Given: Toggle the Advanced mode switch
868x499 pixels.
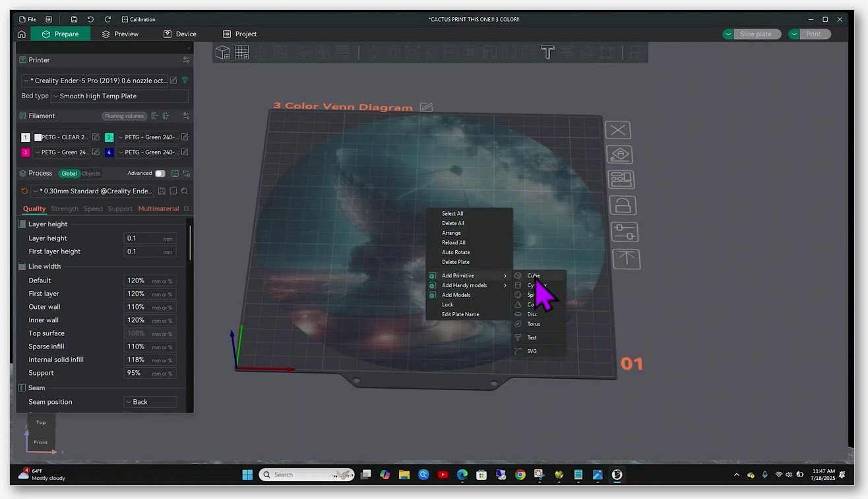Looking at the screenshot, I should tap(160, 174).
